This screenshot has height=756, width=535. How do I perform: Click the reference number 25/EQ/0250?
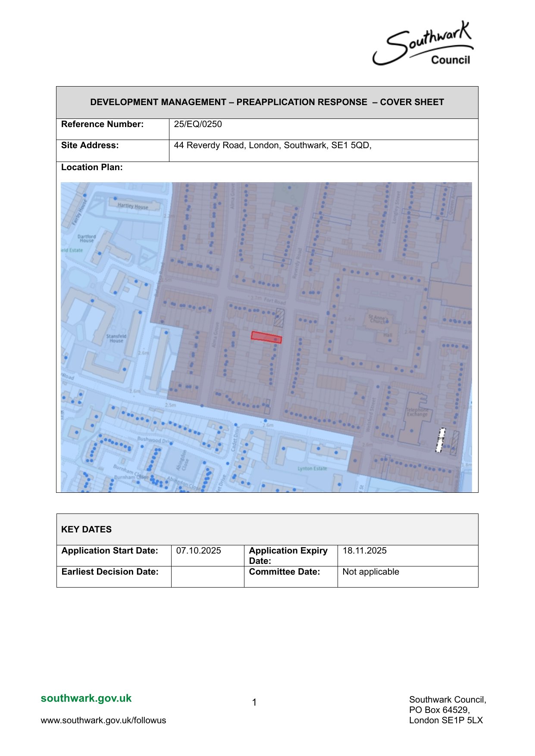198,124
